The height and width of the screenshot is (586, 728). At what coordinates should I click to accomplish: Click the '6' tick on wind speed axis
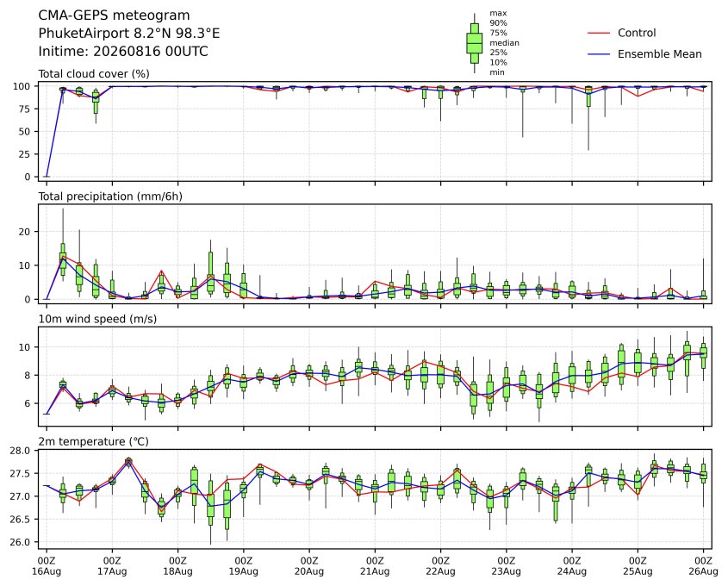click(x=28, y=403)
